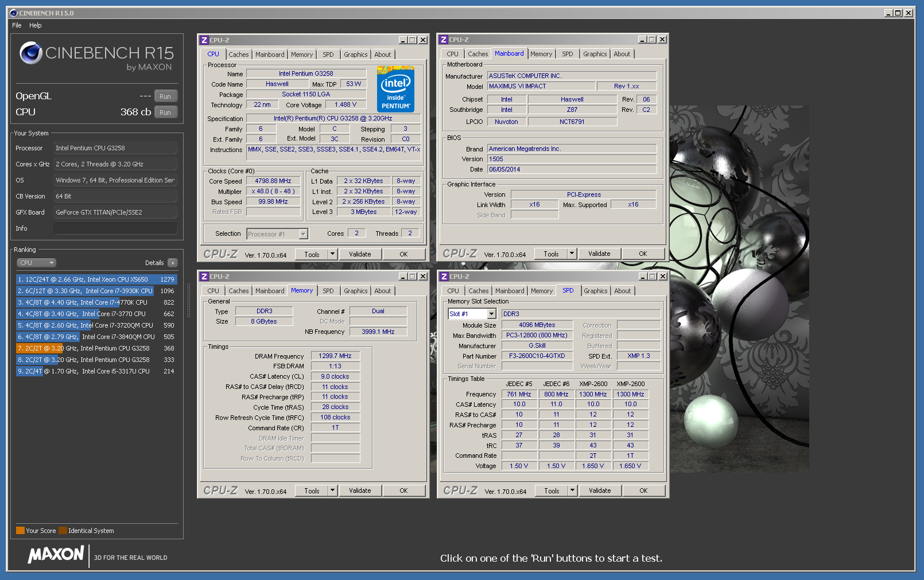Expand Tools arrow in CPU window

point(332,254)
